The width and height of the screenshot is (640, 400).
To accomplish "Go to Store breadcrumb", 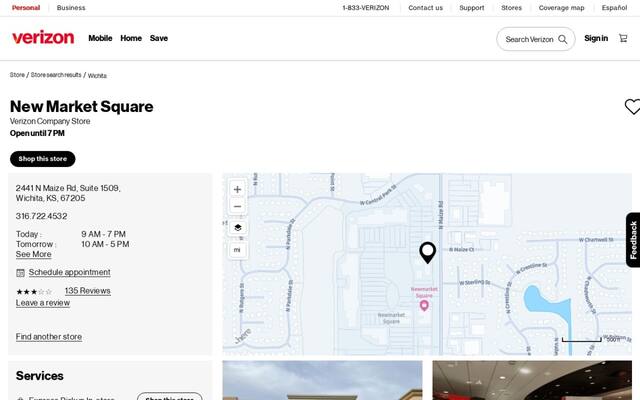I will pos(17,75).
